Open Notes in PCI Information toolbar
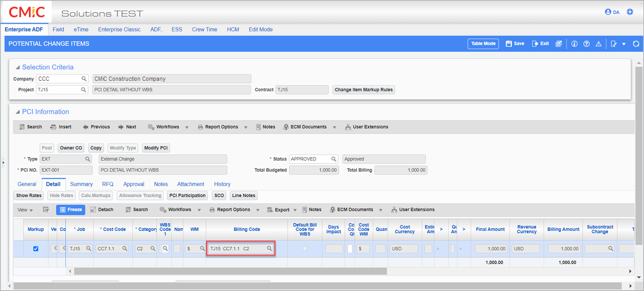The height and width of the screenshot is (291, 644). pos(265,127)
